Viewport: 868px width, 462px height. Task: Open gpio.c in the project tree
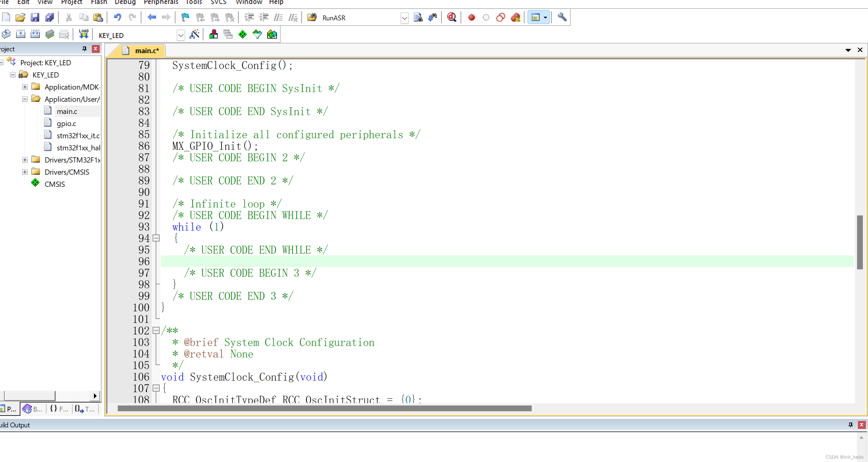pos(66,124)
